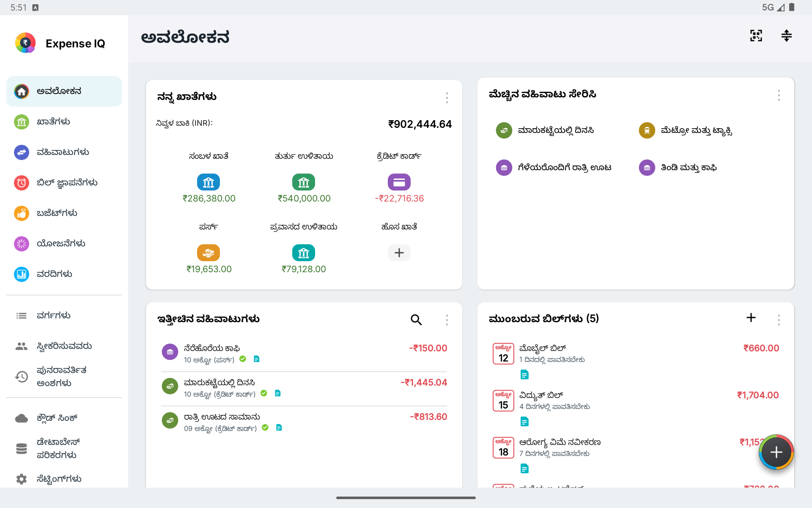Tap the note icon under ಮೊಬೈಲ್ ಬಿಲ್

[x=524, y=375]
